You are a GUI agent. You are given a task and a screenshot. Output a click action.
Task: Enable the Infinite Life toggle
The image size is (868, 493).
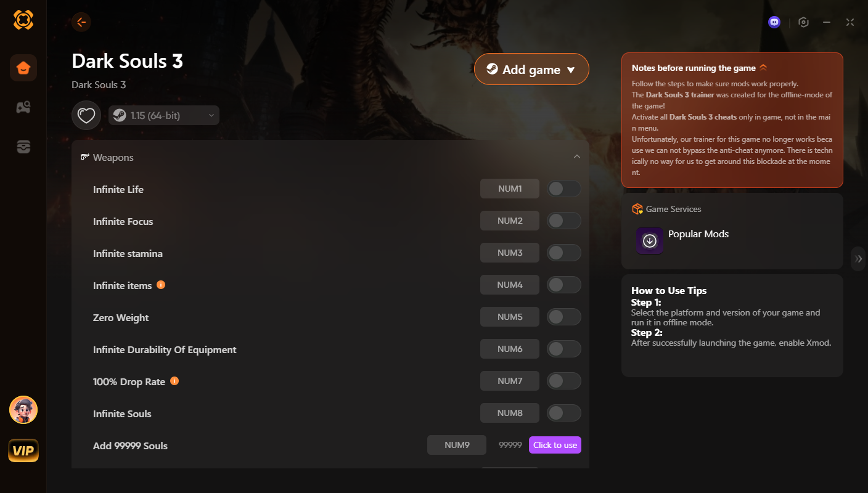(564, 189)
